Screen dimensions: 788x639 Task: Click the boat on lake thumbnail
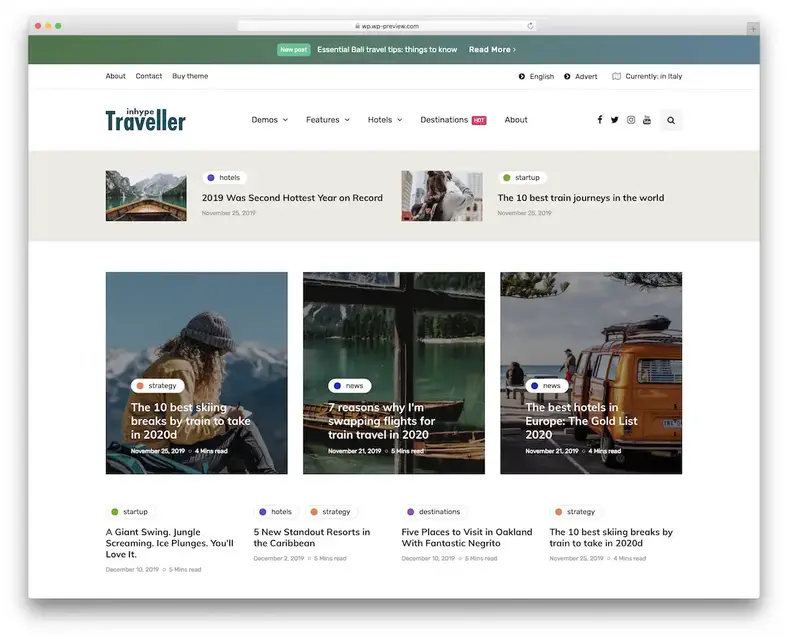[146, 196]
